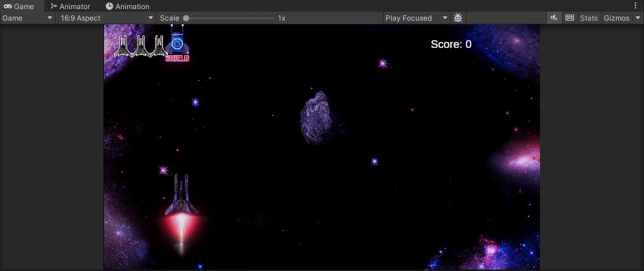Open the 16:9 Aspect ratio dropdown
Viewport: 644px width, 271px height.
click(x=107, y=18)
